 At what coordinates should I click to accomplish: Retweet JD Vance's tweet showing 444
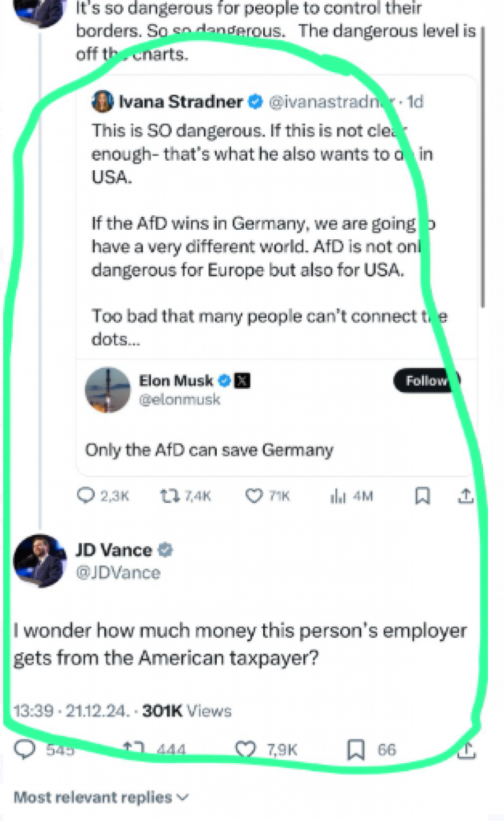point(133,749)
